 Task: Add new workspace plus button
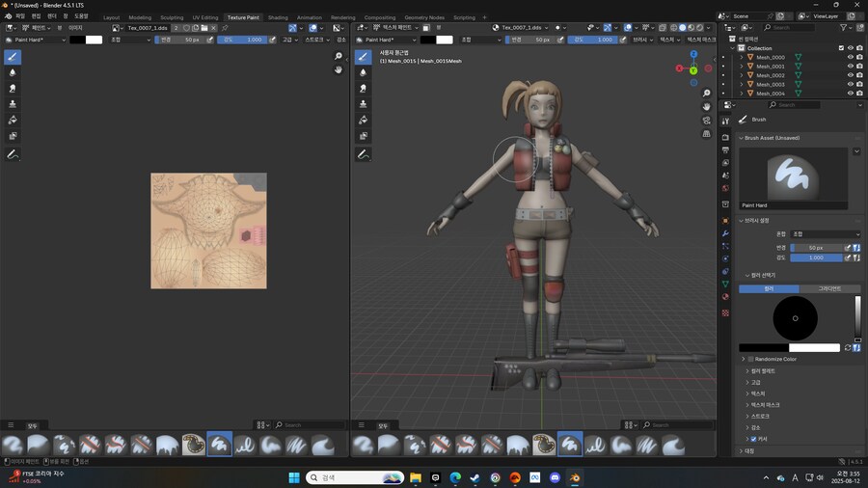pos(484,17)
